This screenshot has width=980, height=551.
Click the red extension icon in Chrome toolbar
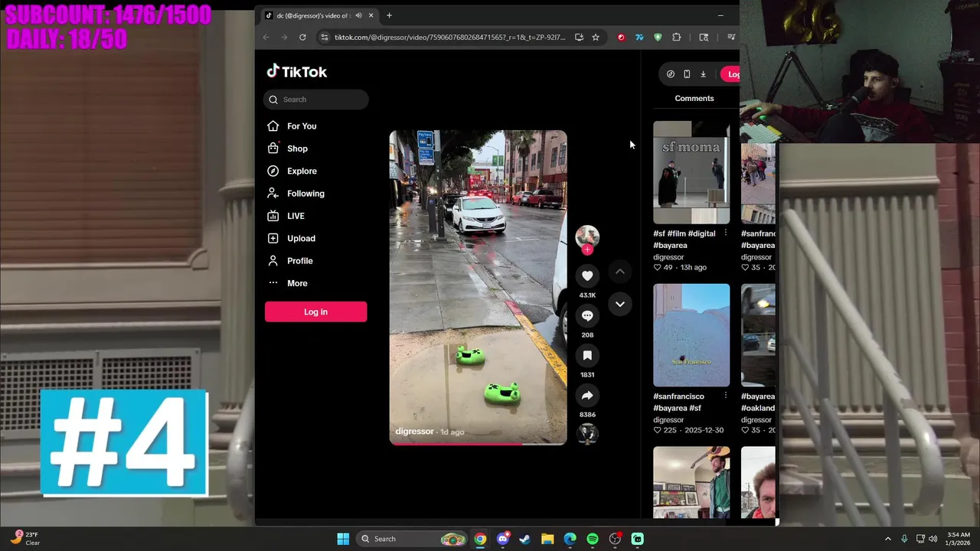coord(621,37)
